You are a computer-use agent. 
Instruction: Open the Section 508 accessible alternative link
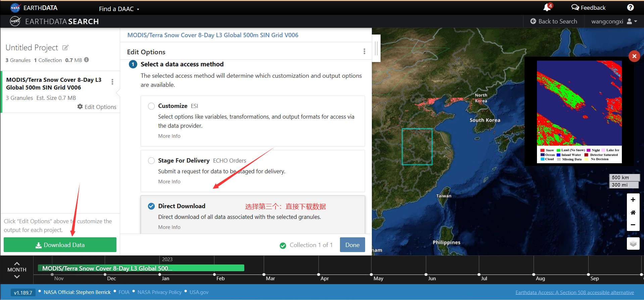point(575,292)
